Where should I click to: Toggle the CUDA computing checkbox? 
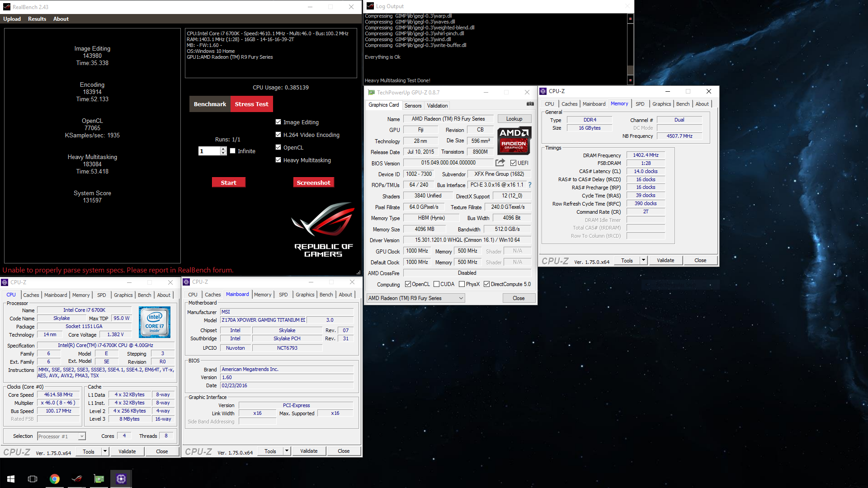point(436,284)
